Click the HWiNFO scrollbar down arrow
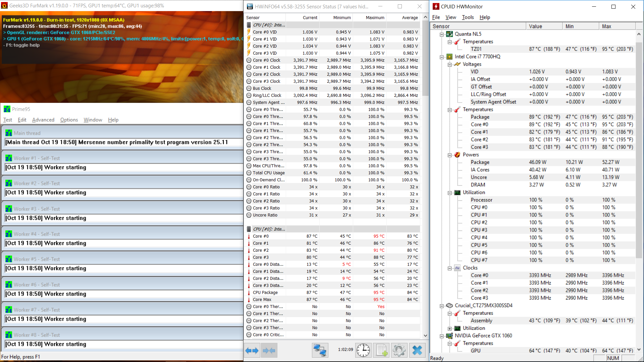 coord(425,336)
